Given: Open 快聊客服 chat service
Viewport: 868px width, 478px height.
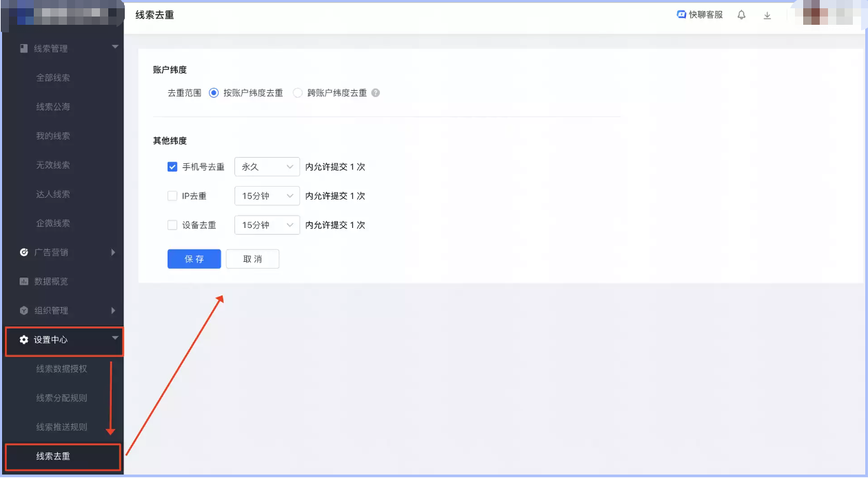Looking at the screenshot, I should 698,14.
